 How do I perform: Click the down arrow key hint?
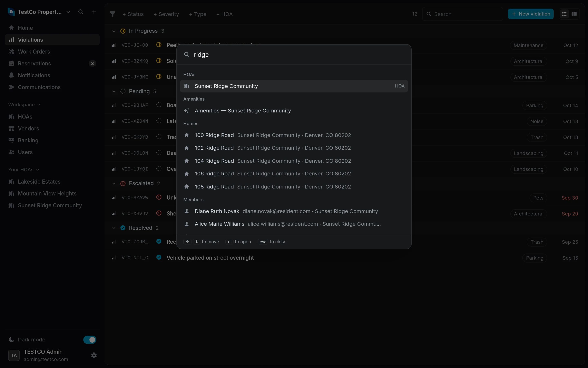[197, 242]
